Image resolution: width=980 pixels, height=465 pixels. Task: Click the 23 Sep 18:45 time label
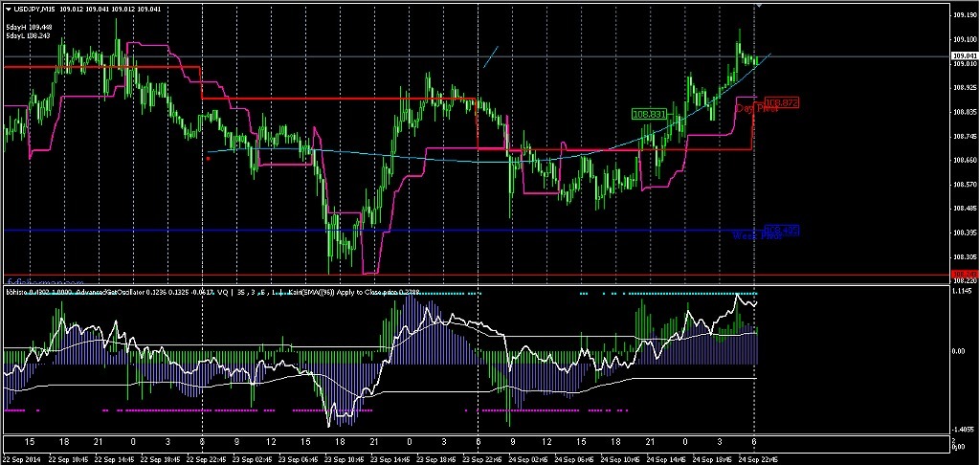(x=437, y=458)
